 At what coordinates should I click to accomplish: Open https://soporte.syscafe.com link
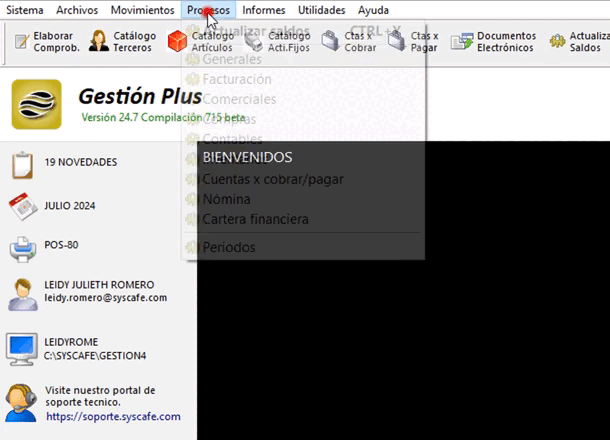coord(113,417)
